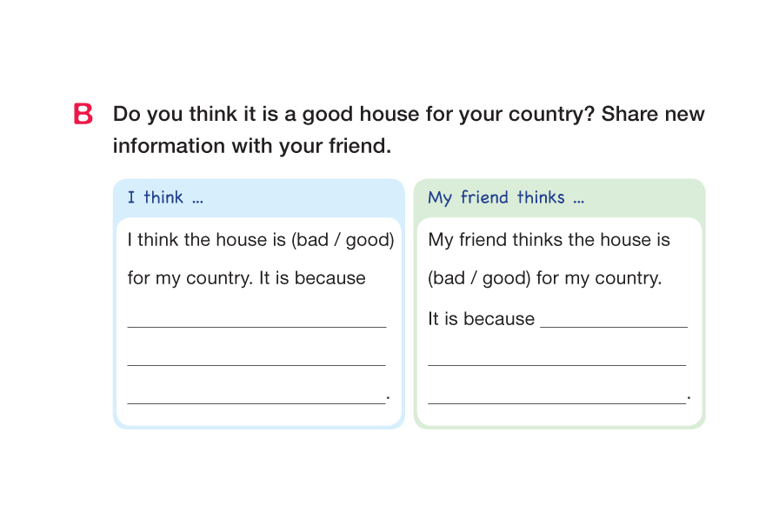Click the middle blank line in left box

coord(256,362)
